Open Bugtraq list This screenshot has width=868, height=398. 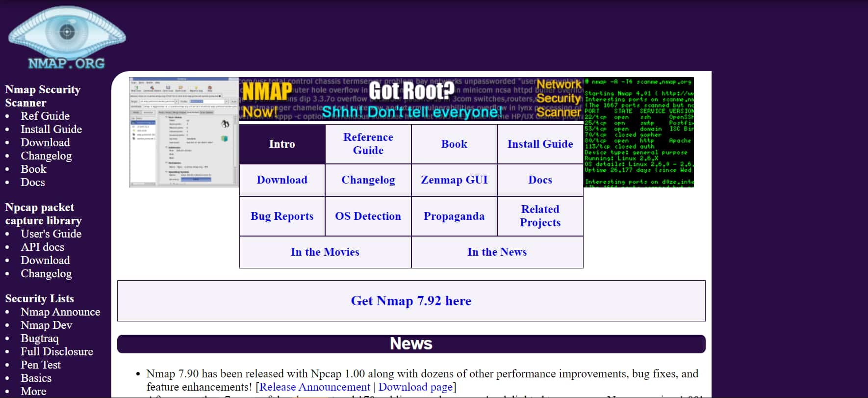(39, 339)
